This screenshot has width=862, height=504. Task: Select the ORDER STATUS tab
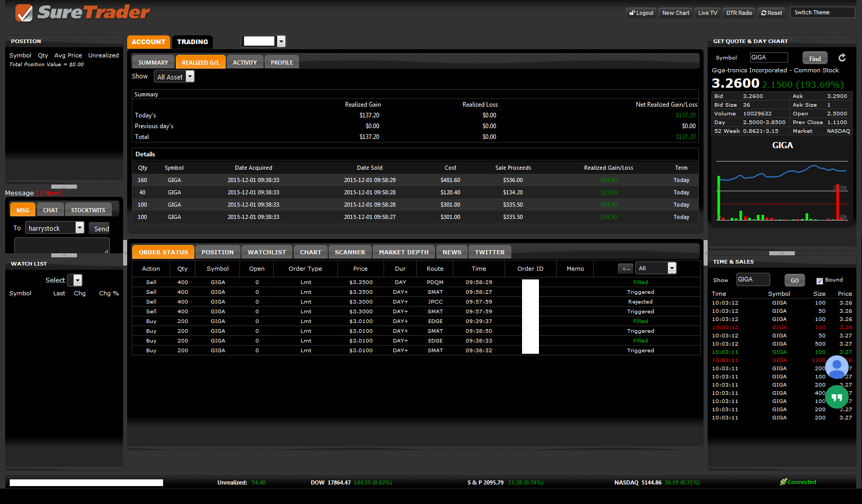click(x=163, y=252)
